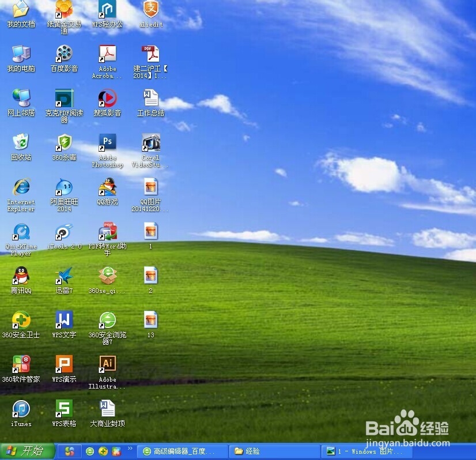This screenshot has width=476, height=460.
Task: Switch to 经验 folder taskbar window
Action: [x=275, y=451]
